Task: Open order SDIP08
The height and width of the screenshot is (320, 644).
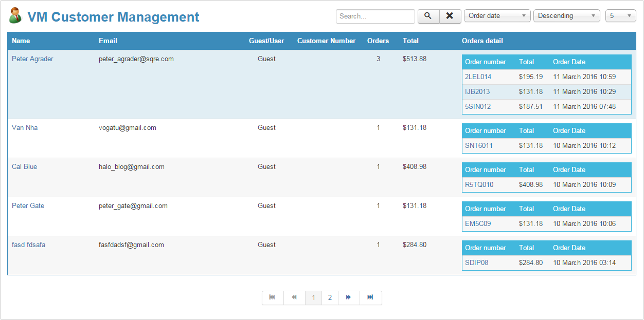Action: click(x=477, y=263)
